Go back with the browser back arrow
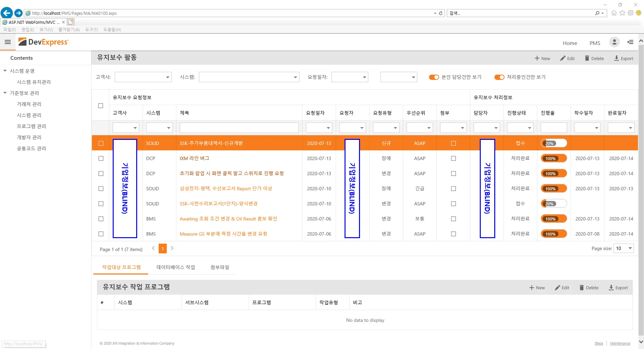Image resolution: width=644 pixels, height=349 pixels. coord(6,13)
